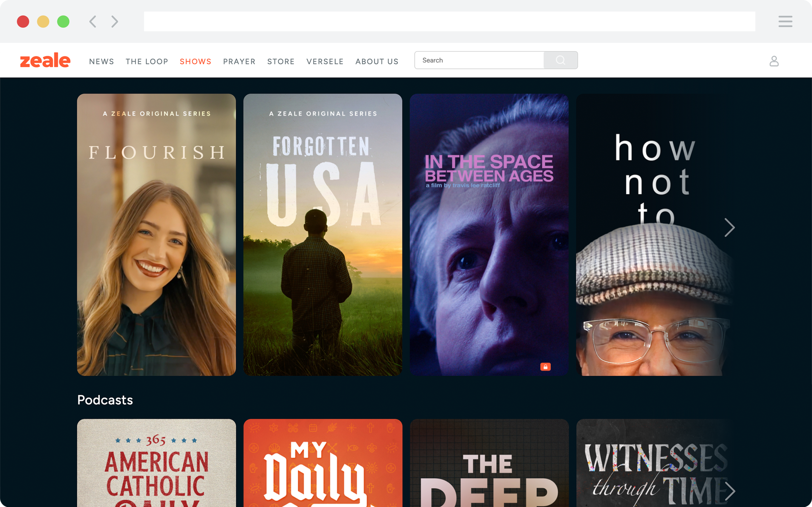Click ABOUT US in navigation

coord(377,62)
